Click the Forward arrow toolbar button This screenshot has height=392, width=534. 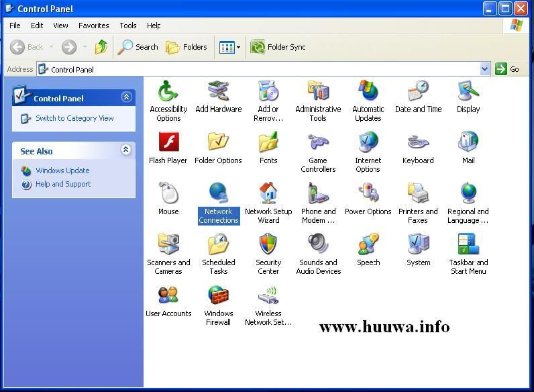69,47
